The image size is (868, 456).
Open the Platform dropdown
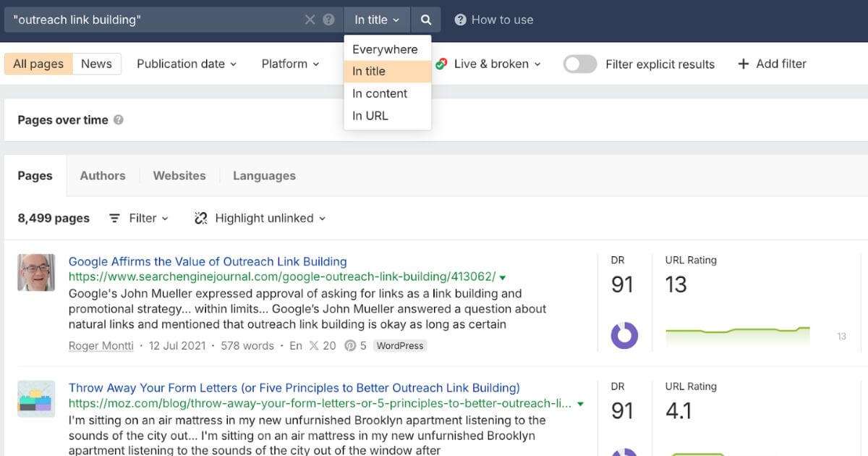pos(290,64)
